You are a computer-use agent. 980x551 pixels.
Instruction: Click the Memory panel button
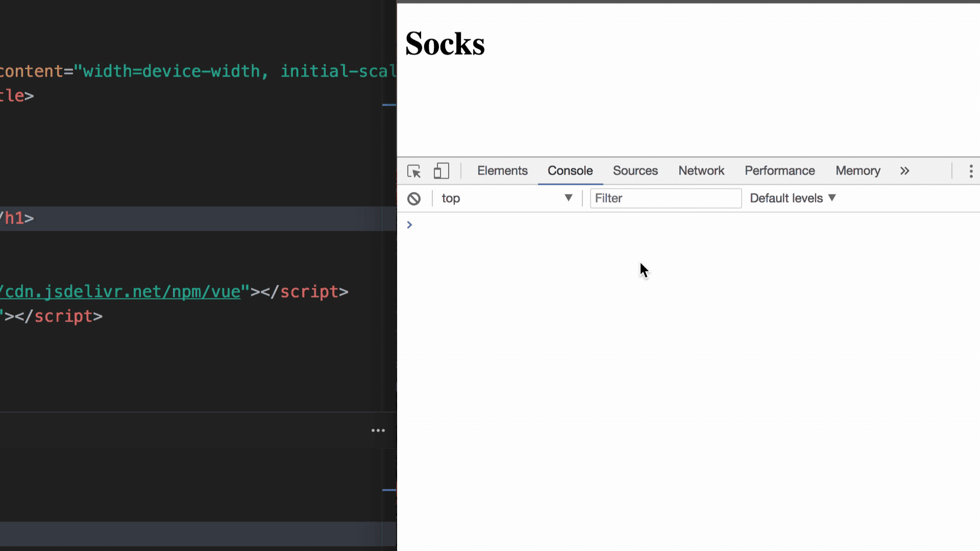click(x=857, y=170)
